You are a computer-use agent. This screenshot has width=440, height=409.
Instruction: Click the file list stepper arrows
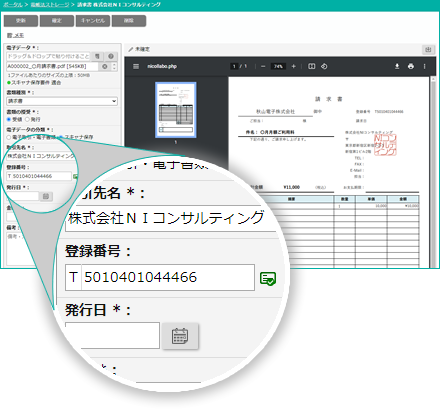[114, 66]
